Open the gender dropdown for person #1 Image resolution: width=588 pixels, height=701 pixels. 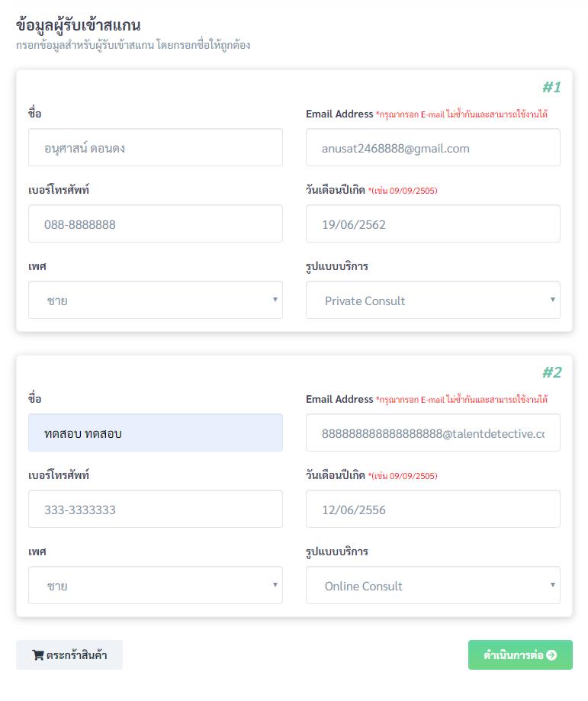pos(155,300)
